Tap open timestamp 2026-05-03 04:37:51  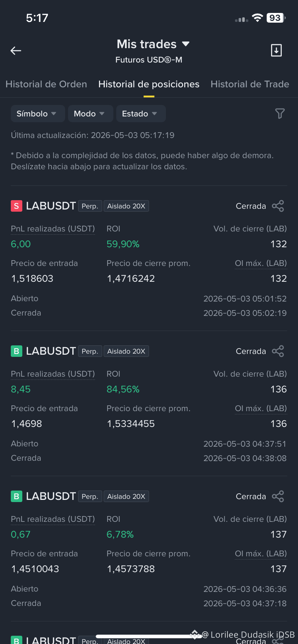click(x=245, y=444)
